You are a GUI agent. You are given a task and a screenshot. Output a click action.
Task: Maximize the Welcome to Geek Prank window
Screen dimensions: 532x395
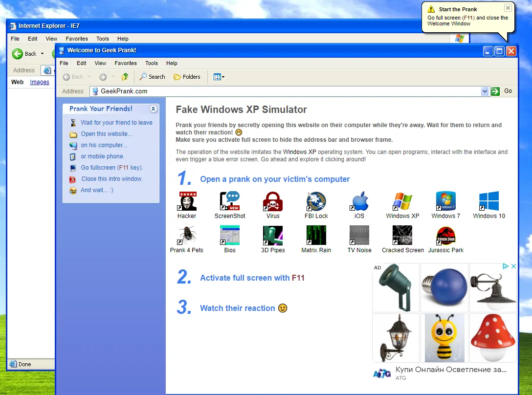tap(499, 51)
